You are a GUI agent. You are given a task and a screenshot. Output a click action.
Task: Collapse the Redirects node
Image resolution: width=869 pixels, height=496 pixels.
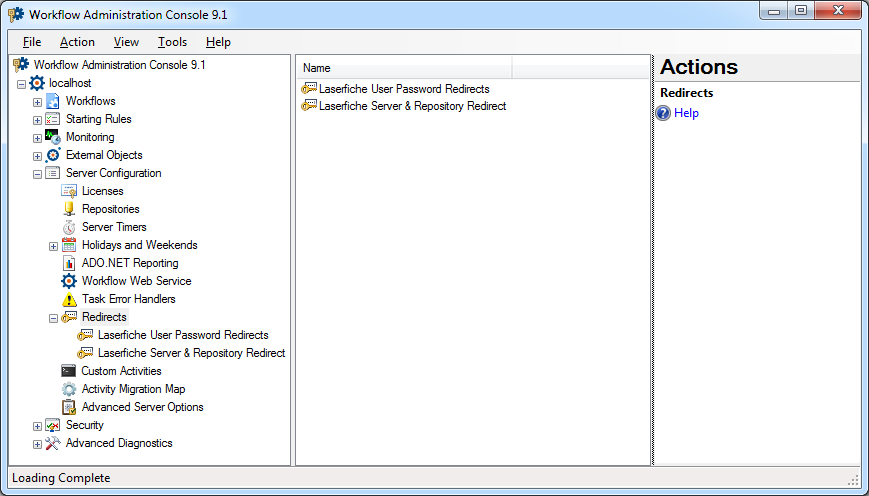(x=53, y=319)
